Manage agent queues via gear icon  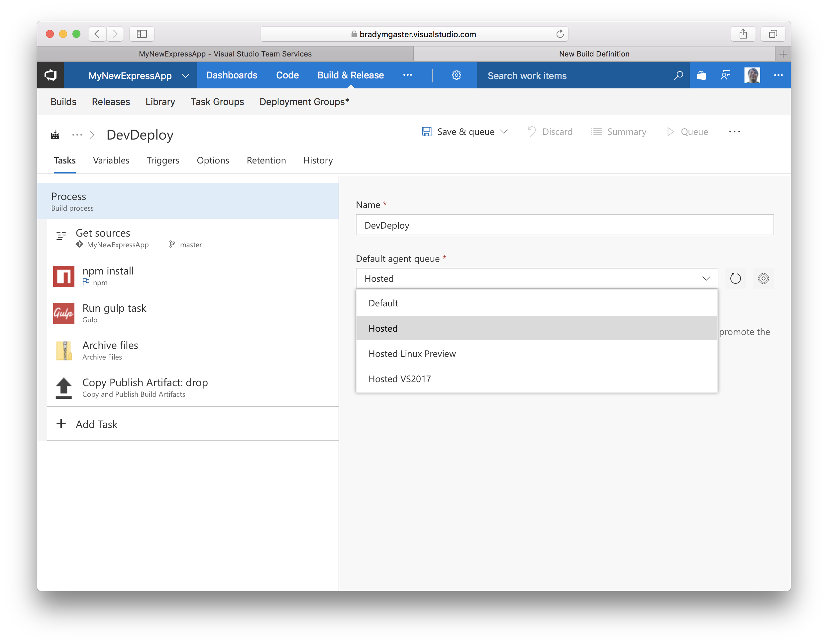click(763, 278)
